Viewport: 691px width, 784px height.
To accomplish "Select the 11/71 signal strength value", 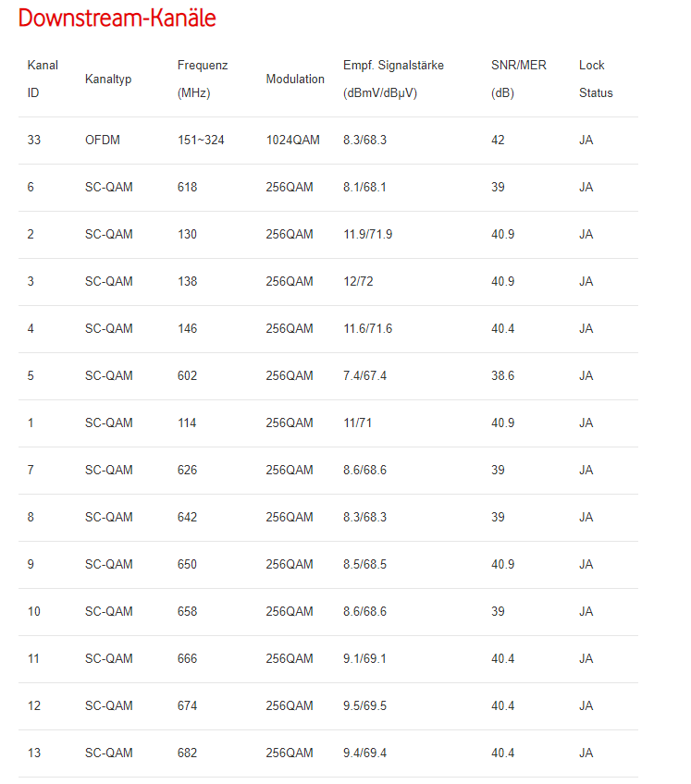I will click(x=359, y=423).
